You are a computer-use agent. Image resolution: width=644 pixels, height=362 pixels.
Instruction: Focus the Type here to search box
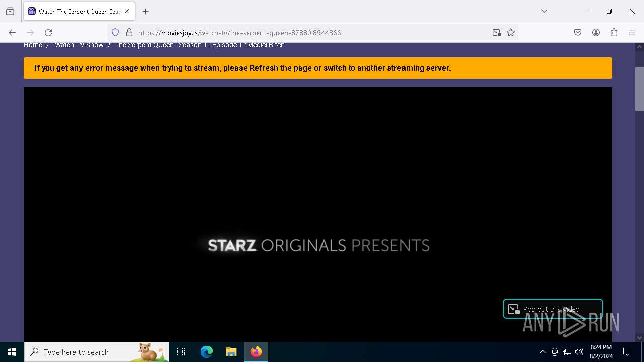tap(97, 352)
